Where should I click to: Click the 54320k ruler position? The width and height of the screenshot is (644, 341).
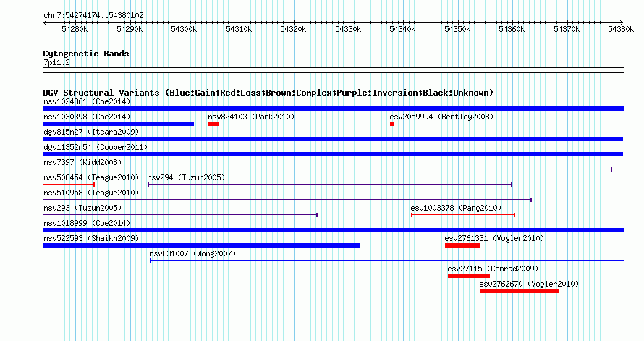pos(293,29)
